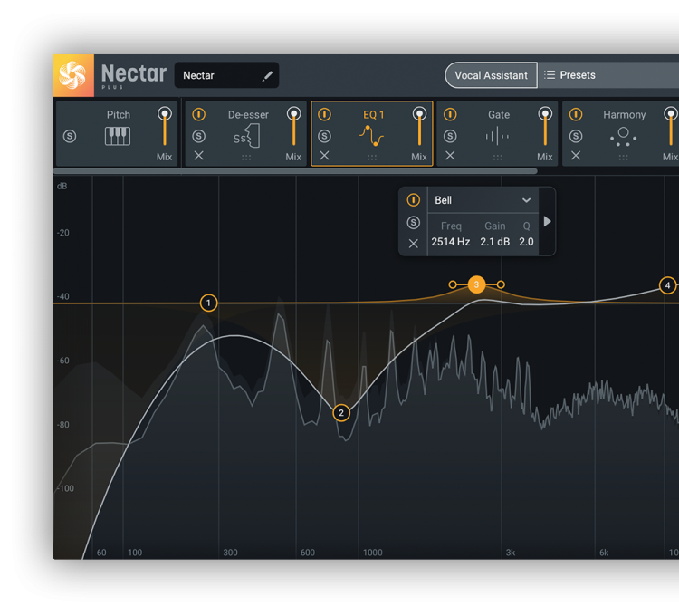The height and width of the screenshot is (616, 679).
Task: Toggle the Gate module power
Action: [x=450, y=114]
